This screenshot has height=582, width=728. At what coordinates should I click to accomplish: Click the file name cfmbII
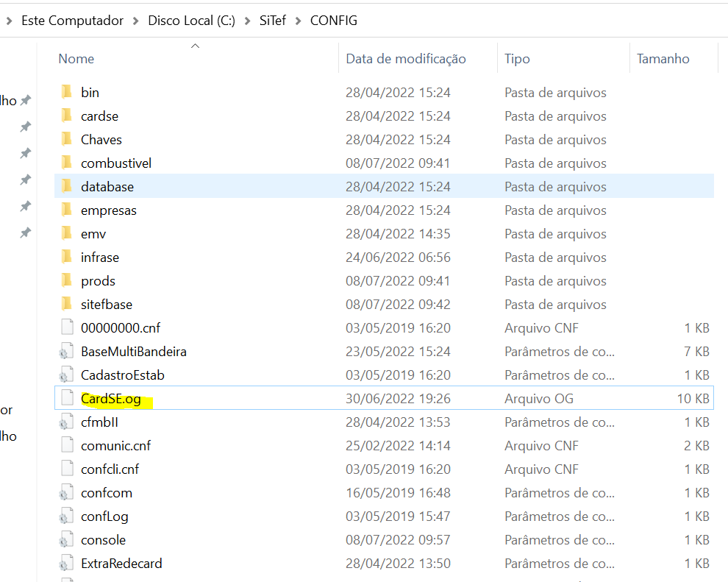click(99, 422)
